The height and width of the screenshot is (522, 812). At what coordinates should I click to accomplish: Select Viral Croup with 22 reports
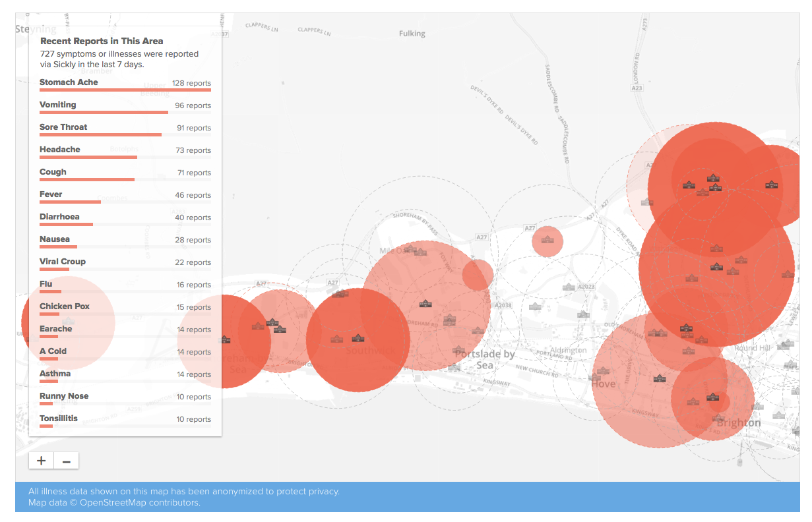click(x=63, y=262)
